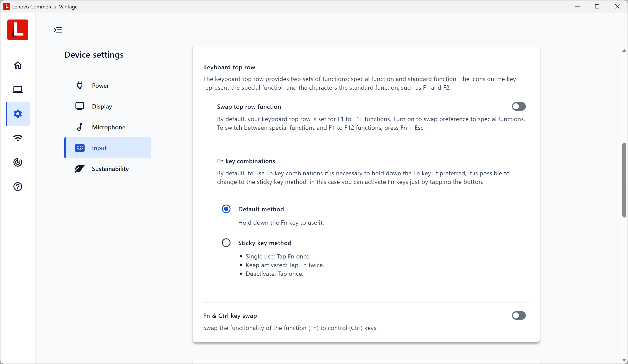628x364 pixels.
Task: Open the Wi-Fi icon in the sidebar
Action: click(x=18, y=138)
